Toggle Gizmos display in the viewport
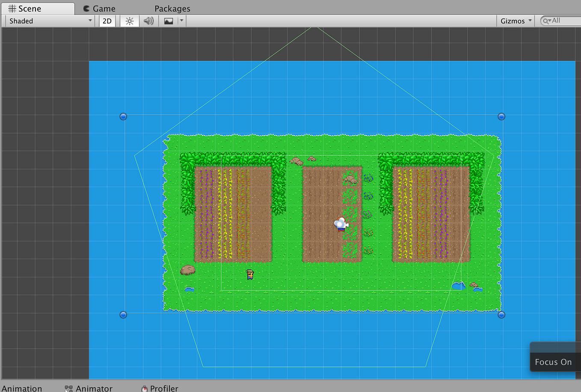 pyautogui.click(x=512, y=21)
